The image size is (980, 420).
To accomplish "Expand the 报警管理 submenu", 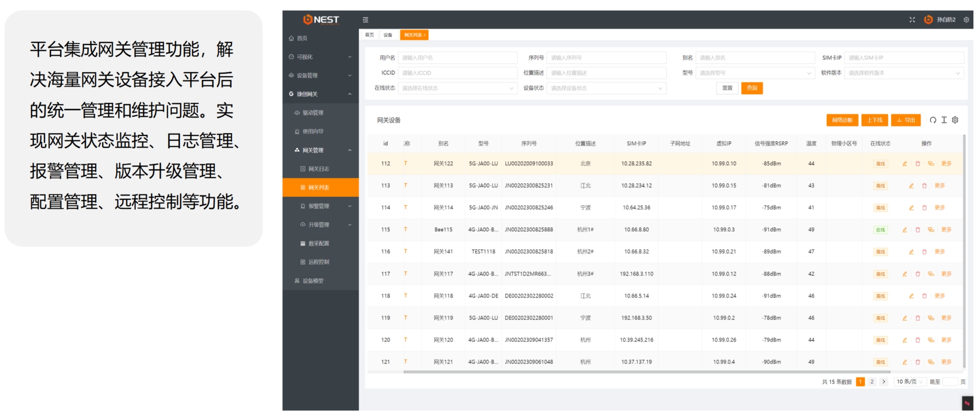I will tap(326, 206).
